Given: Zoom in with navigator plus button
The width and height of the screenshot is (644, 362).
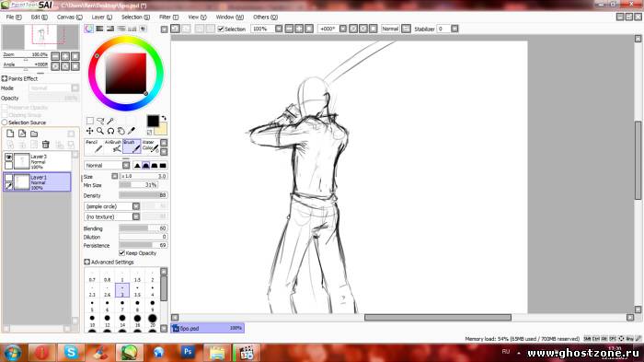Looking at the screenshot, I should 65,56.
